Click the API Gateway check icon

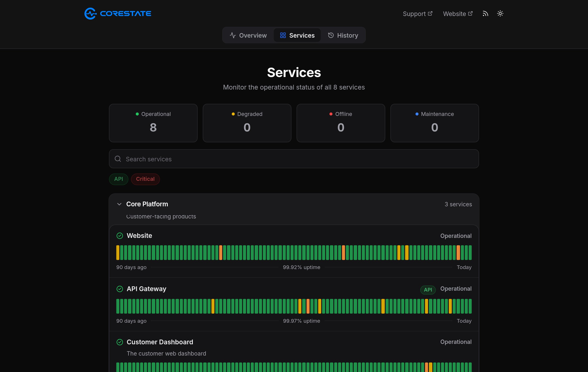click(x=120, y=289)
